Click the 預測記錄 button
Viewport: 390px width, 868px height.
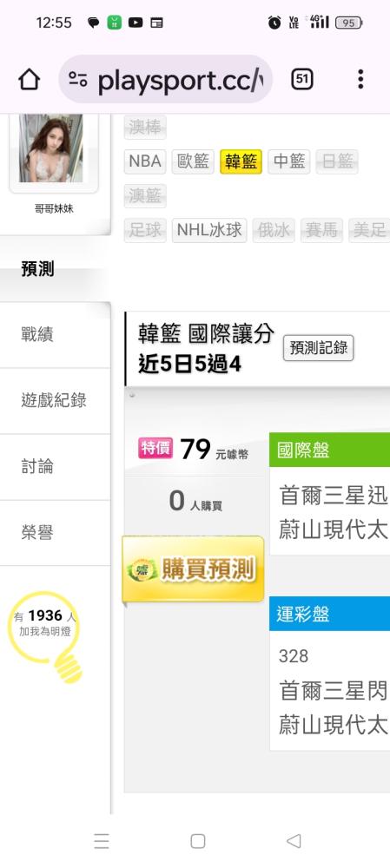coord(319,348)
